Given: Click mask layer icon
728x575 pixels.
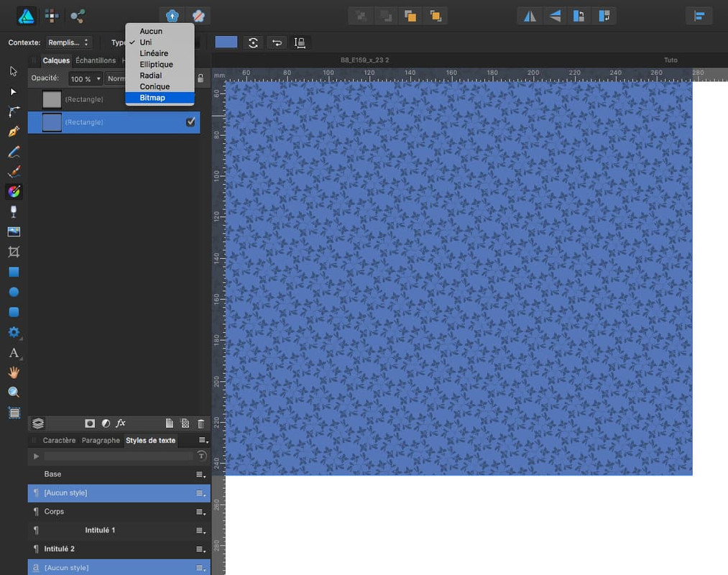Looking at the screenshot, I should click(90, 423).
